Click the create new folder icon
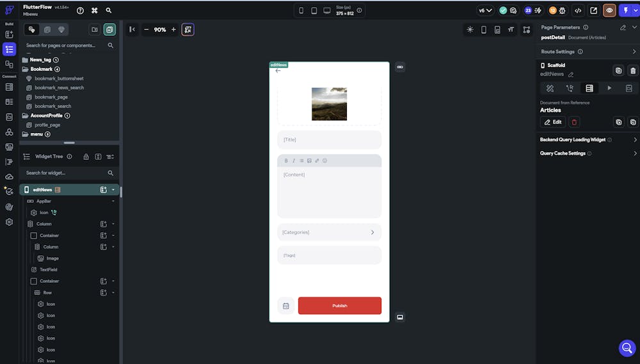This screenshot has height=364, width=640. click(95, 30)
